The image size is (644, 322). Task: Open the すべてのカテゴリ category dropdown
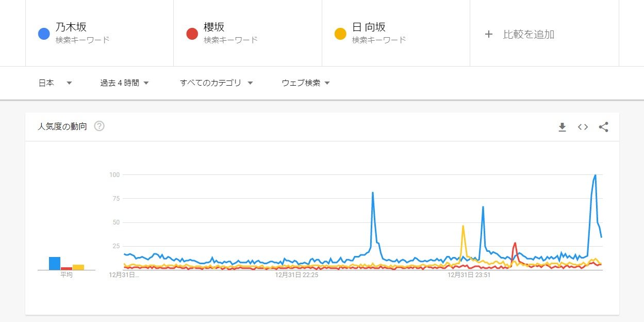217,83
